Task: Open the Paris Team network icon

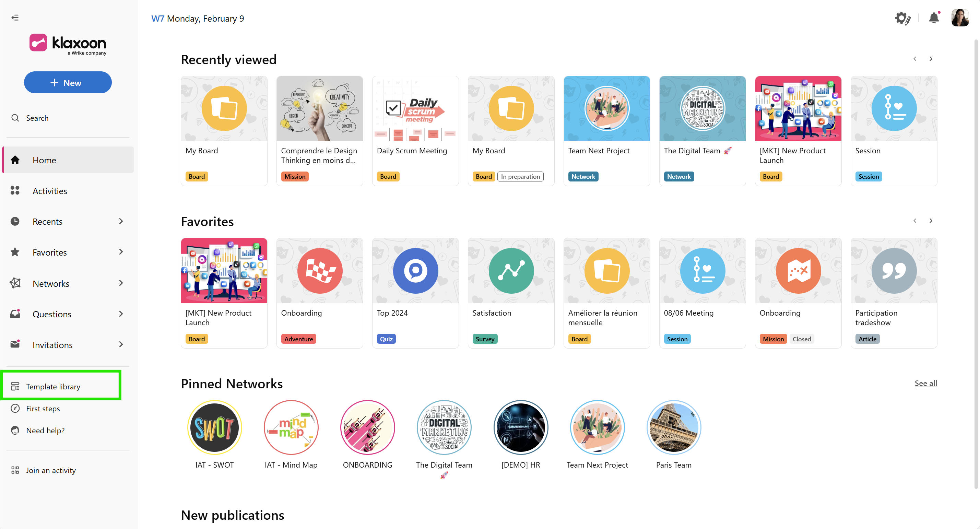Action: [x=673, y=427]
